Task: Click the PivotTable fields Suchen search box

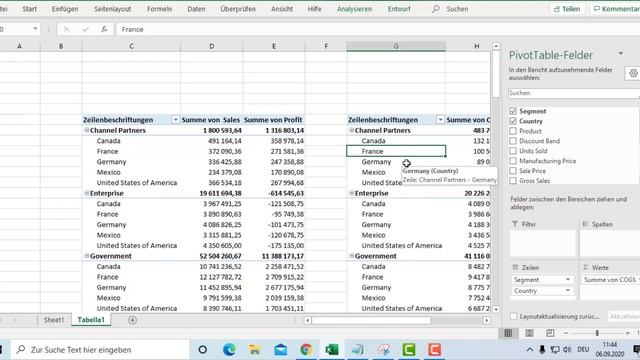Action: [573, 93]
